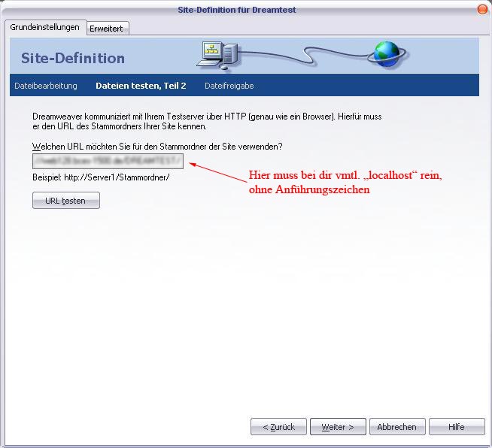Image resolution: width=492 pixels, height=448 pixels.
Task: Click the computer icon in the banner
Action: [x=218, y=55]
